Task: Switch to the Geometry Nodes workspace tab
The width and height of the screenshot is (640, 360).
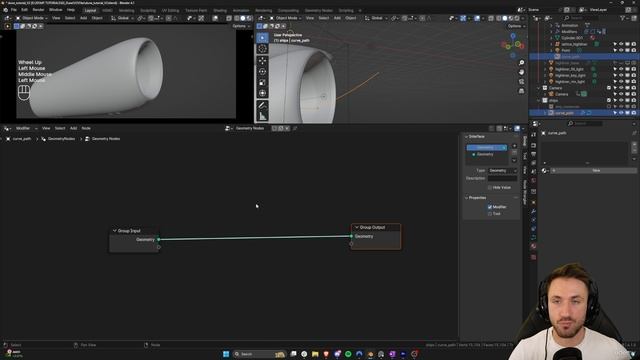Action: [x=318, y=11]
